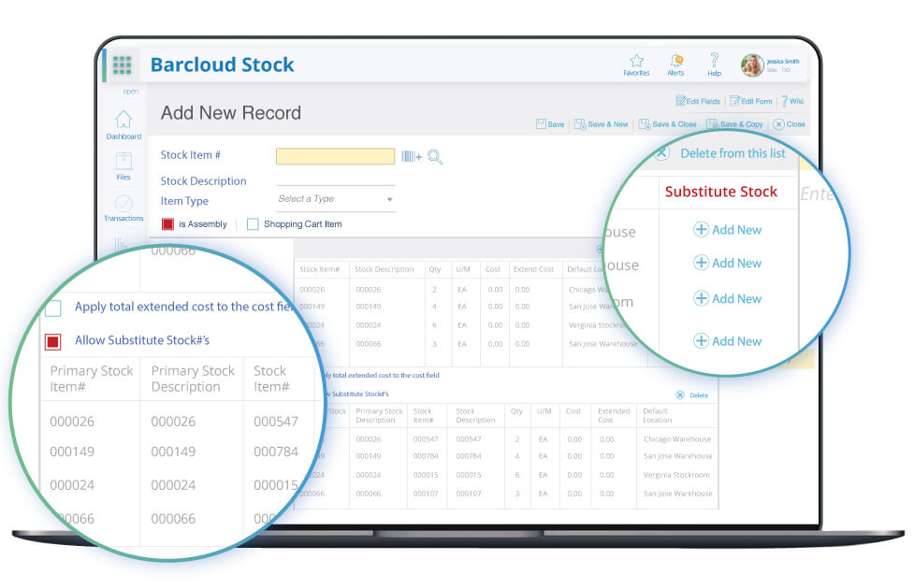
Task: Click Save & Close
Action: point(667,124)
